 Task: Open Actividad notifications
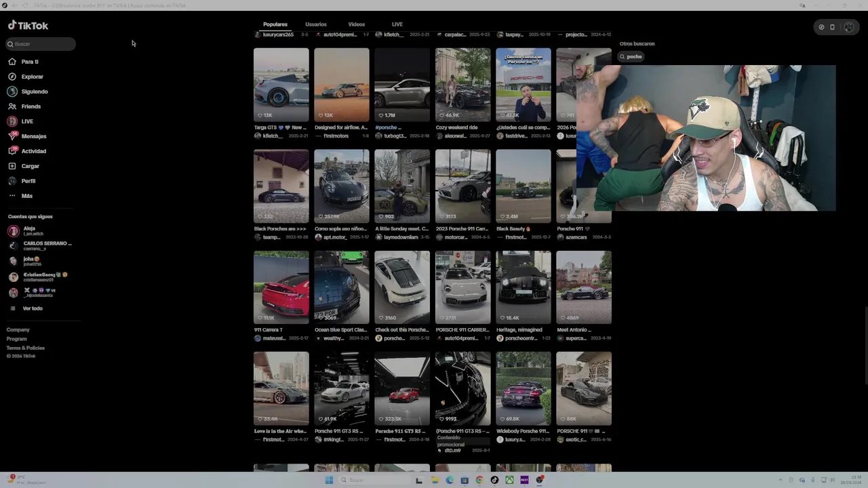(27, 151)
